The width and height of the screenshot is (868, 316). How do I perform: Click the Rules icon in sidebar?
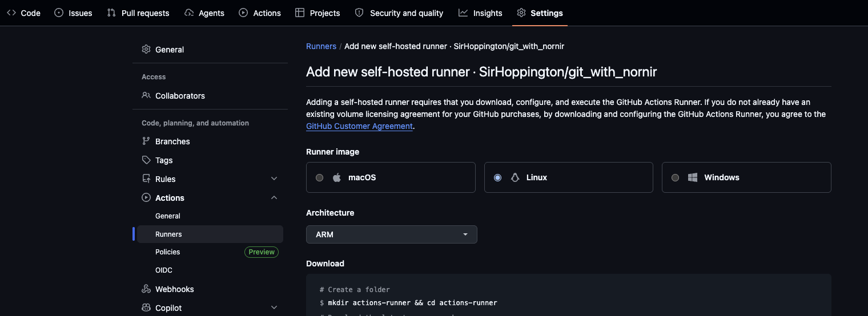(146, 179)
